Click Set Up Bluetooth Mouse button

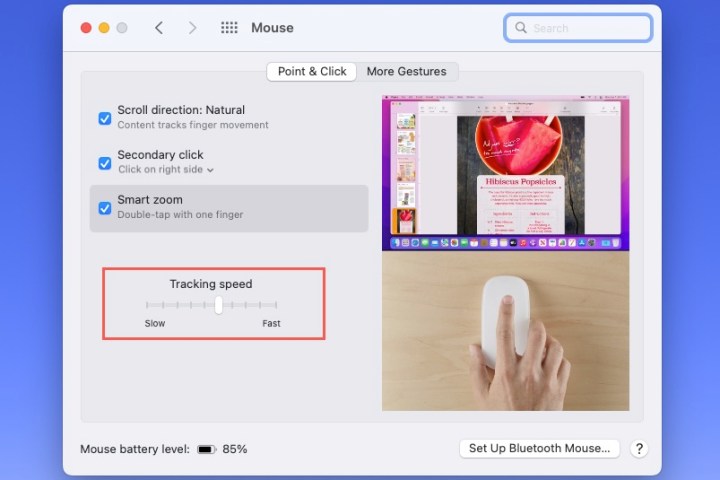pos(539,448)
